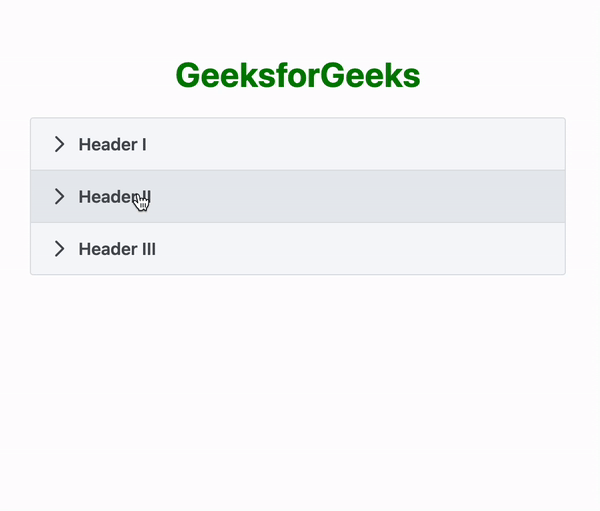Click the empty area of the Header III bar
This screenshot has width=600, height=511.
pos(360,249)
